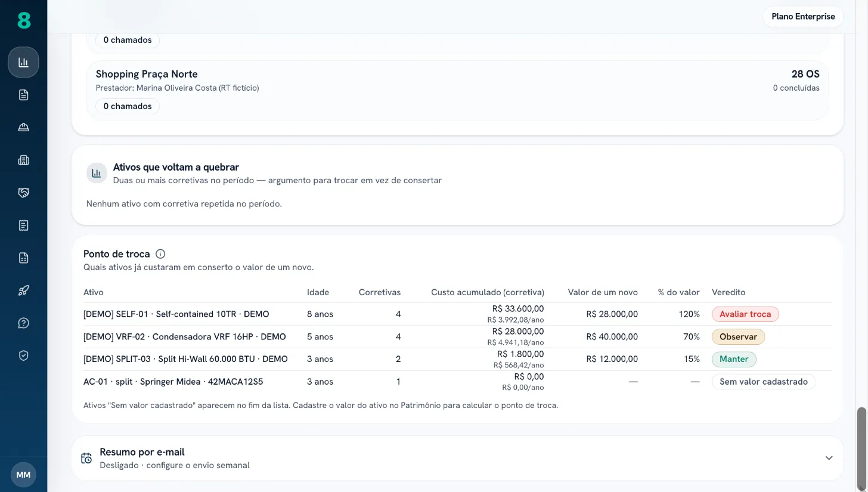Open the hard hat icon in the sidebar
This screenshot has height=492, width=868.
[23, 127]
